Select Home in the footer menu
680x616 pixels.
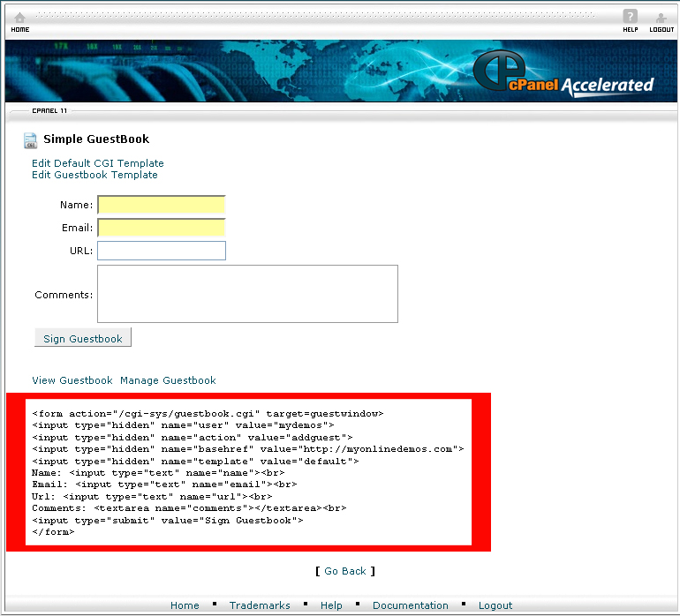coord(185,605)
